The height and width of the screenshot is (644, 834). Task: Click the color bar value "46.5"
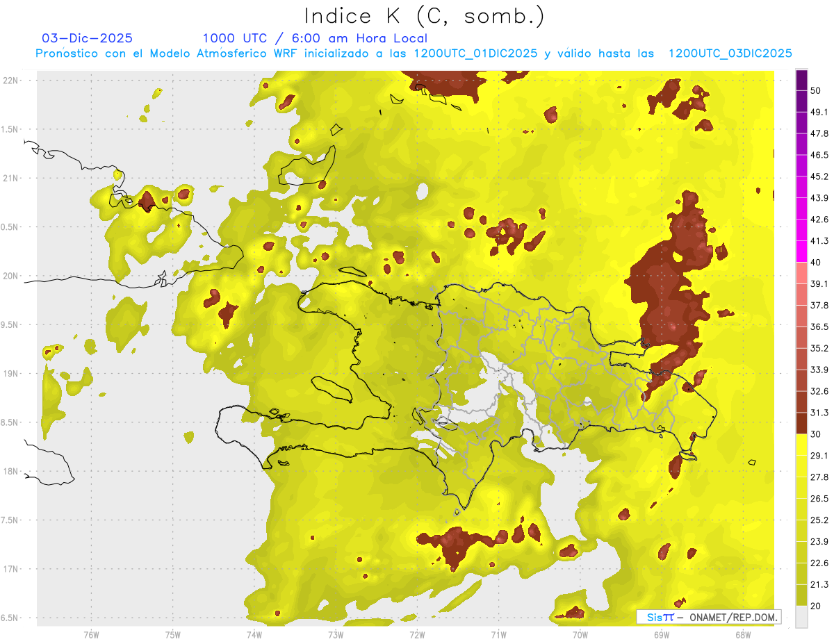click(x=819, y=156)
